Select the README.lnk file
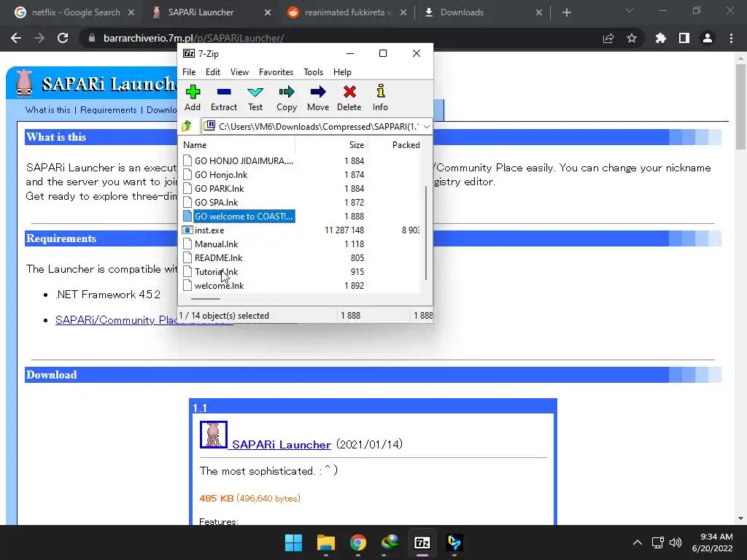 point(218,257)
